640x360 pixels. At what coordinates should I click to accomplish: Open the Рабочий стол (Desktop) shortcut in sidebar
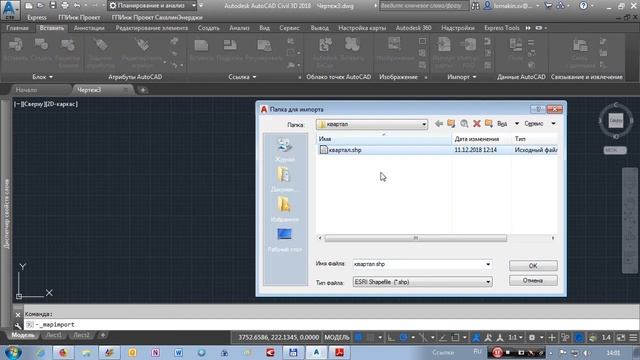click(x=284, y=240)
